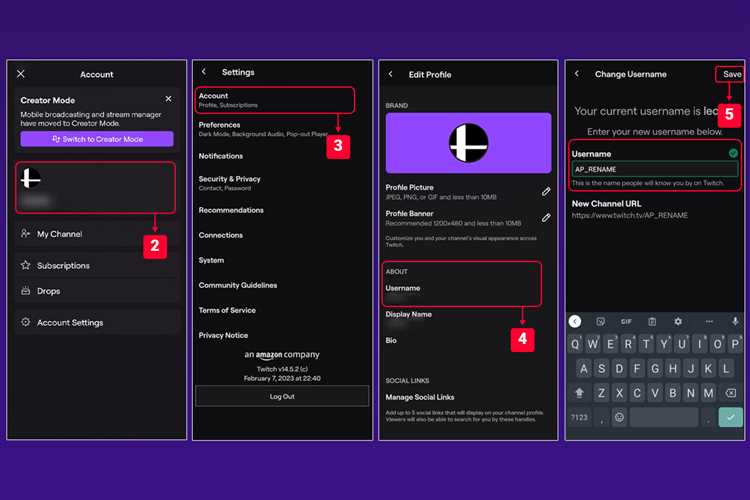Click the Username input field
The width and height of the screenshot is (750, 500).
tap(654, 169)
